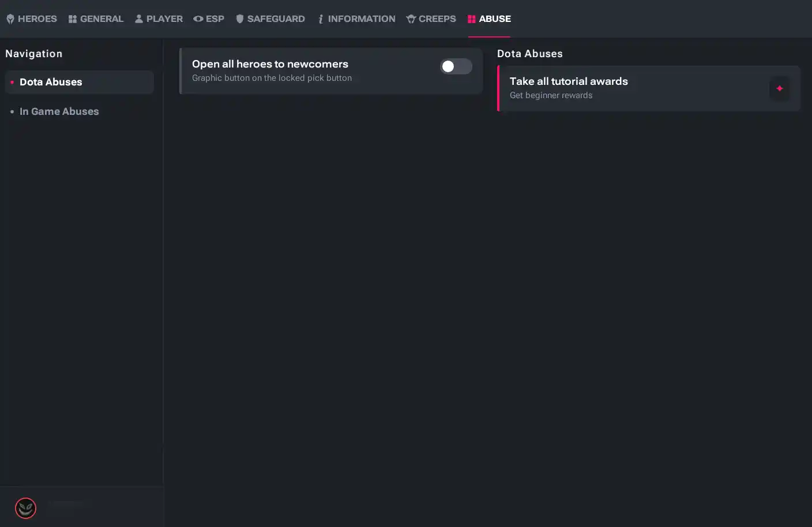The image size is (812, 527).
Task: Click the Graphic button on the locked pick button text
Action: (272, 78)
